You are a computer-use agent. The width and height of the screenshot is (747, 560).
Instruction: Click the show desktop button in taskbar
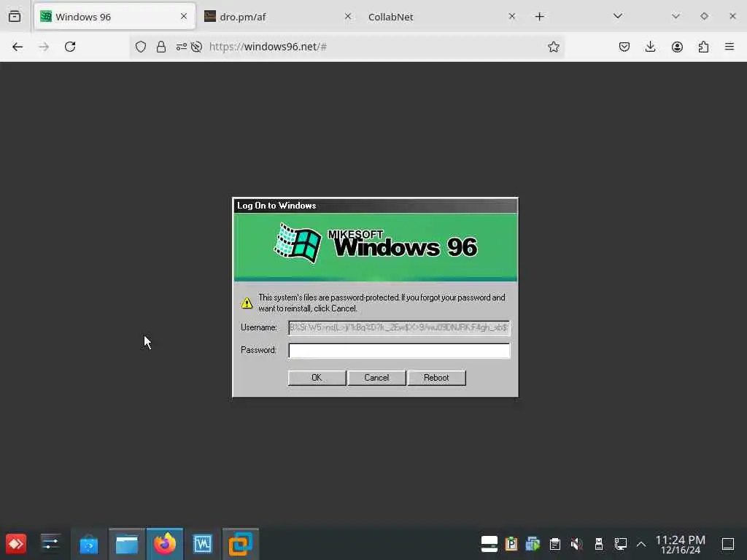pyautogui.click(x=728, y=544)
